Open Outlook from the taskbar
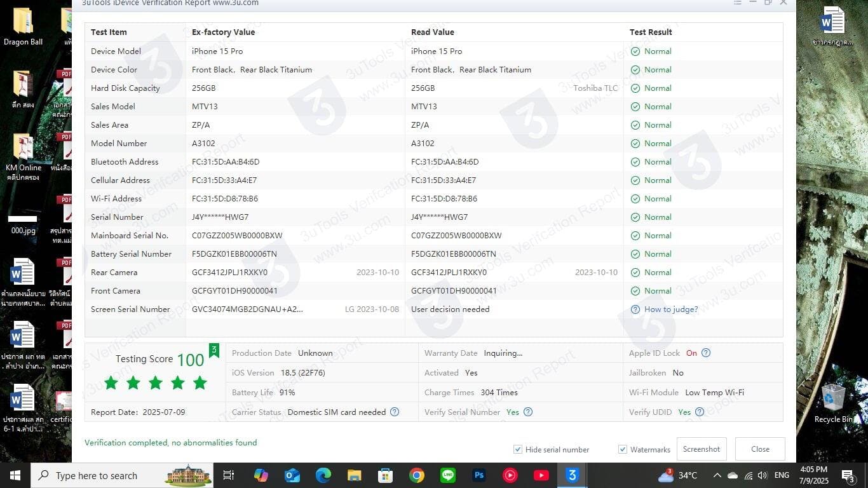The image size is (868, 488). click(x=292, y=475)
